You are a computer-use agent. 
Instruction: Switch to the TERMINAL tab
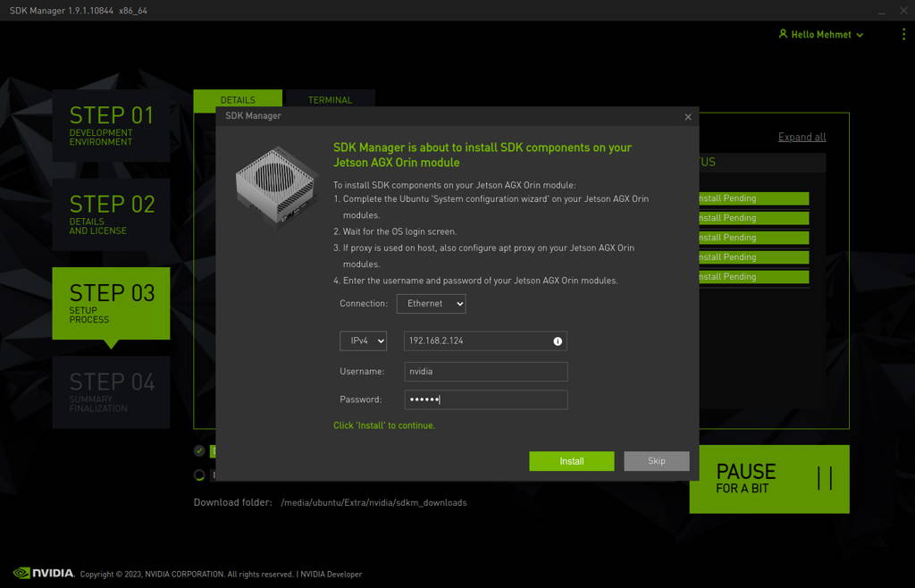(x=331, y=100)
